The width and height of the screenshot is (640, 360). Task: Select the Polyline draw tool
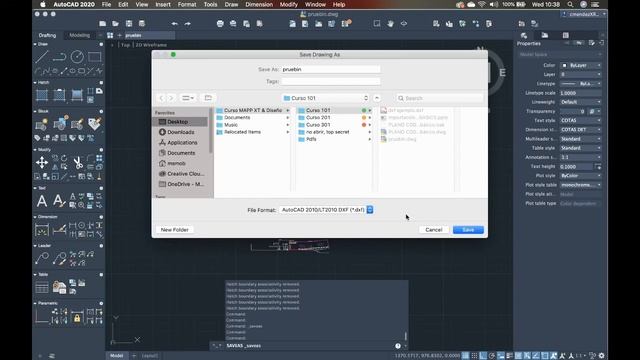pyautogui.click(x=59, y=56)
